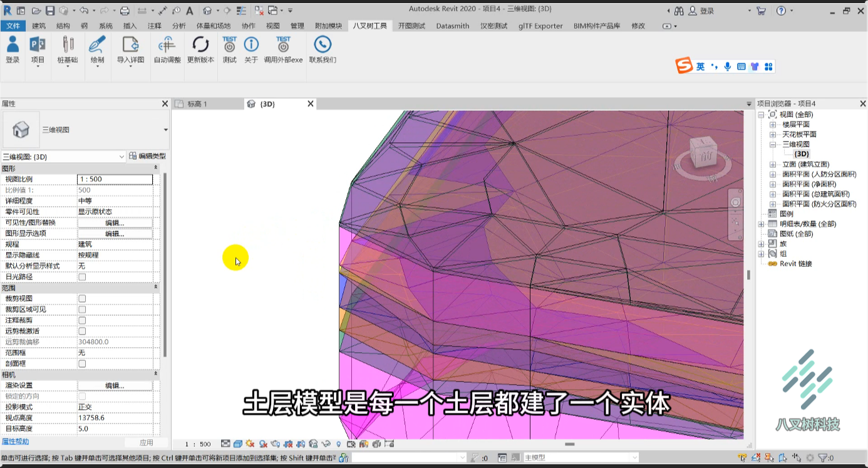The height and width of the screenshot is (468, 868).
Task: Click 编辑 button for 可见性/图形替换
Action: tap(115, 222)
